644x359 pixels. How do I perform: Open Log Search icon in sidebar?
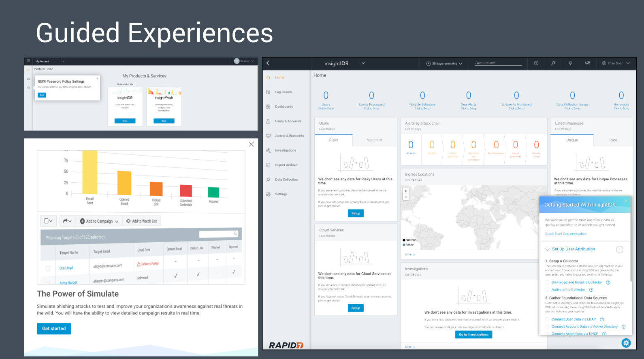(x=268, y=92)
